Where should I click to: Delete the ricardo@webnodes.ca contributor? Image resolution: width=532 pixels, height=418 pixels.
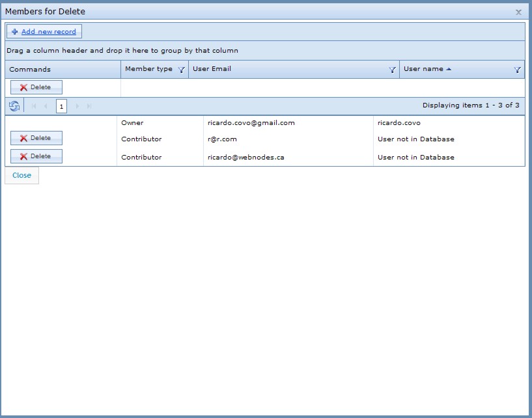pos(36,156)
